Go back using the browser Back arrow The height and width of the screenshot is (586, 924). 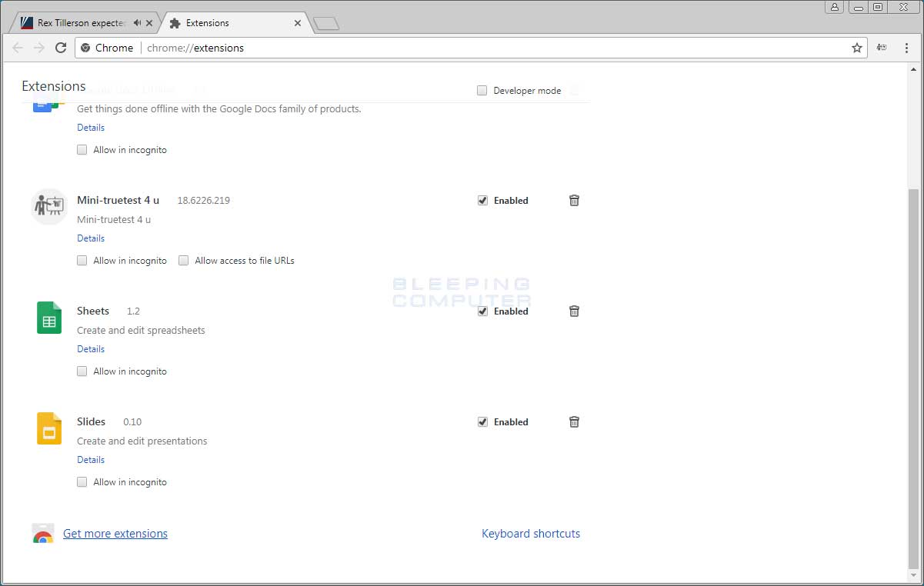coord(18,48)
